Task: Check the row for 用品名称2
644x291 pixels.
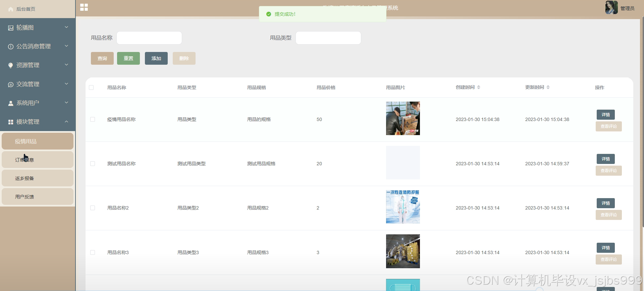Action: tap(93, 208)
